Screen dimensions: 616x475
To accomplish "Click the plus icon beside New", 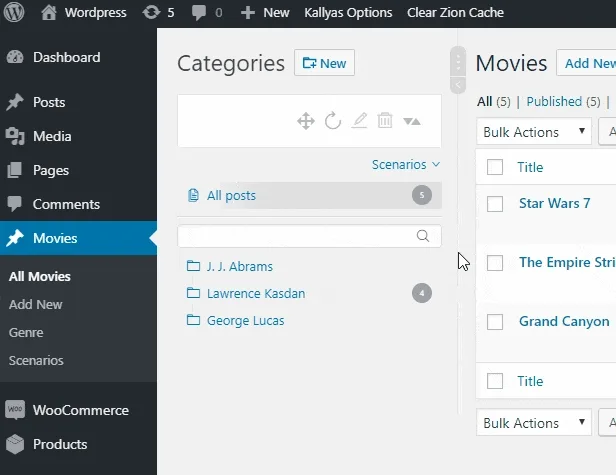I will coord(248,13).
